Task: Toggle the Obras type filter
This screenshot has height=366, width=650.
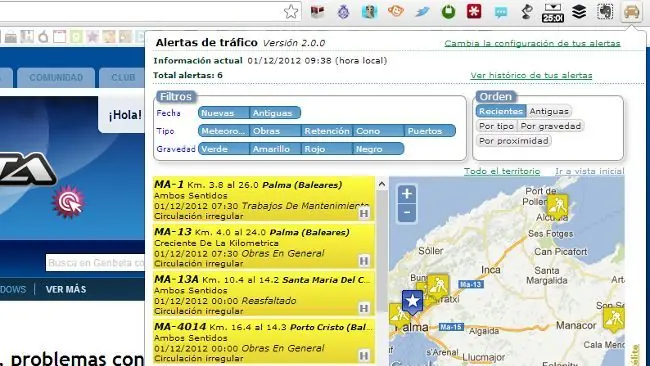Action: (x=275, y=131)
